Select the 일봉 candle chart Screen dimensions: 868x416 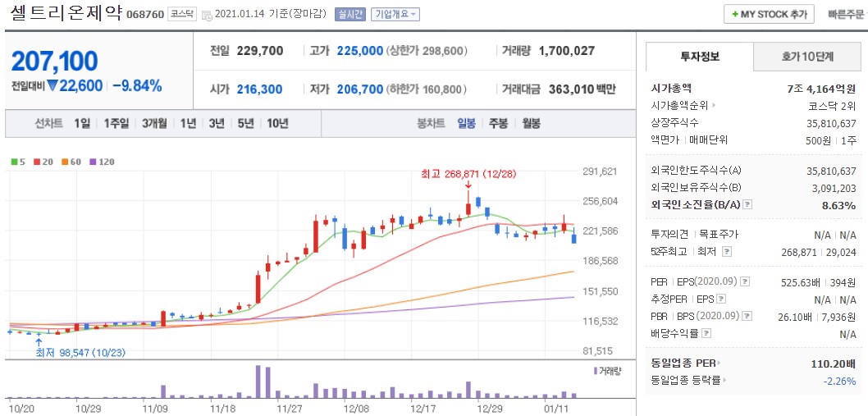[x=466, y=124]
